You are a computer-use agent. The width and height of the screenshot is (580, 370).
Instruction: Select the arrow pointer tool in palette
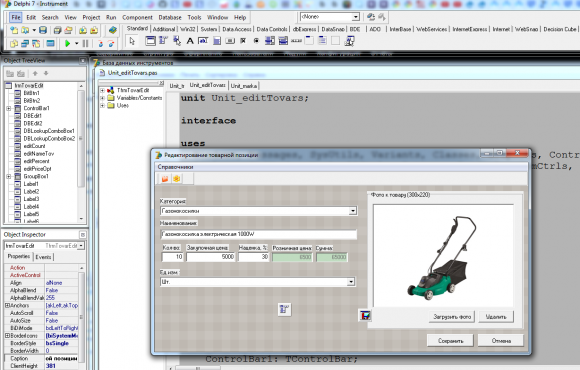click(x=132, y=41)
